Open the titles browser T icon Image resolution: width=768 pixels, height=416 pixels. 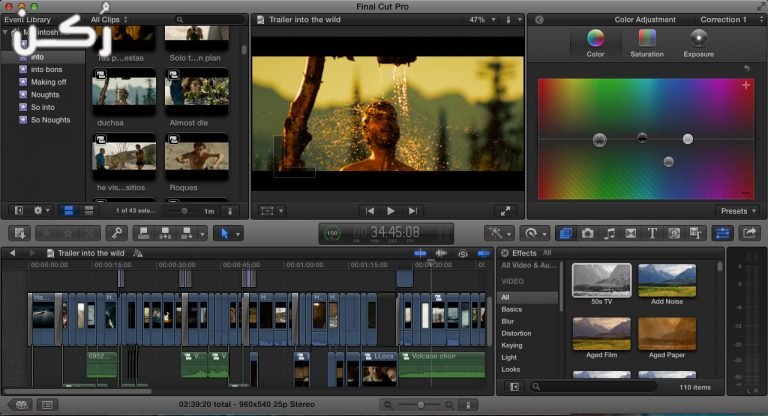point(652,233)
